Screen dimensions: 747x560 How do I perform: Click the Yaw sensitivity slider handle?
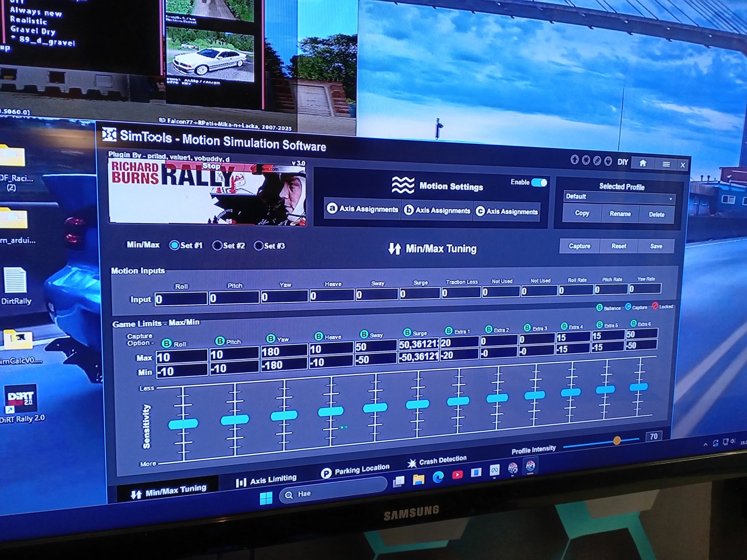coord(284,415)
